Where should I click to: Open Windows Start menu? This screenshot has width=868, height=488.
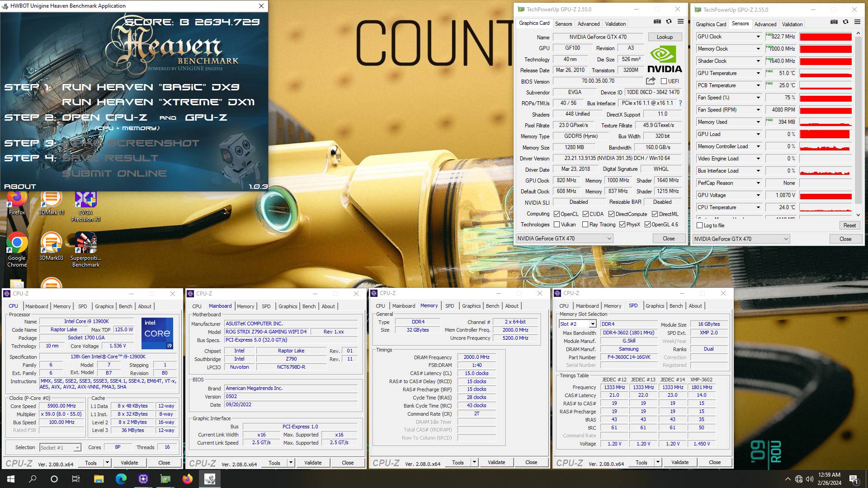tap(11, 479)
